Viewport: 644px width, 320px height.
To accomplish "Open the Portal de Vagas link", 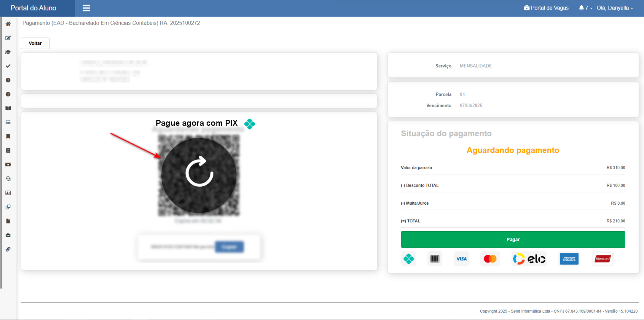I will point(546,8).
